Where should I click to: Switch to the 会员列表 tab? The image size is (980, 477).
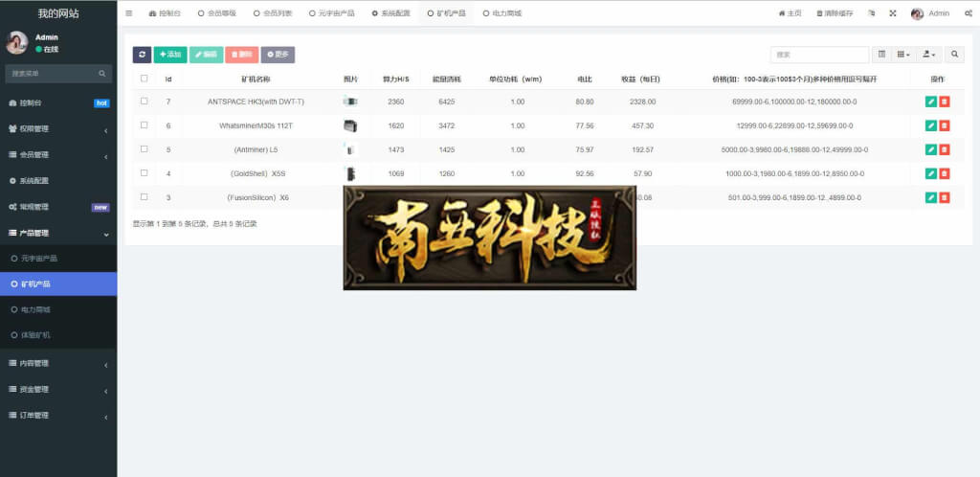coord(273,13)
